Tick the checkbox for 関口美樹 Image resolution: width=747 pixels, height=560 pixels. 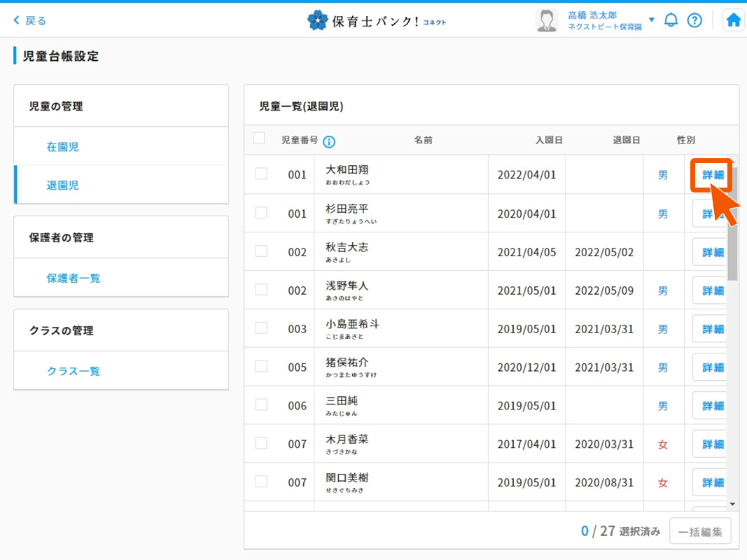(261, 482)
